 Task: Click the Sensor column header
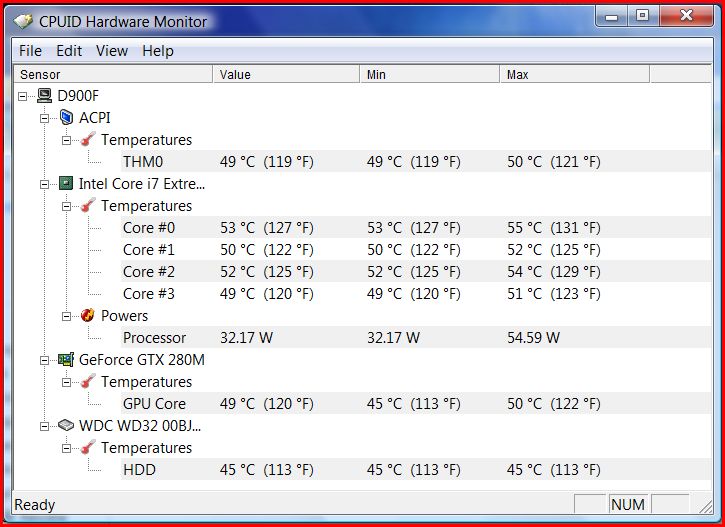[x=114, y=74]
